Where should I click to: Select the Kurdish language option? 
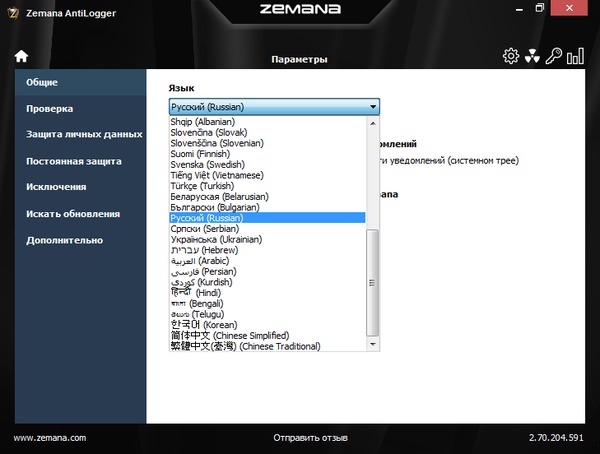[x=267, y=282]
